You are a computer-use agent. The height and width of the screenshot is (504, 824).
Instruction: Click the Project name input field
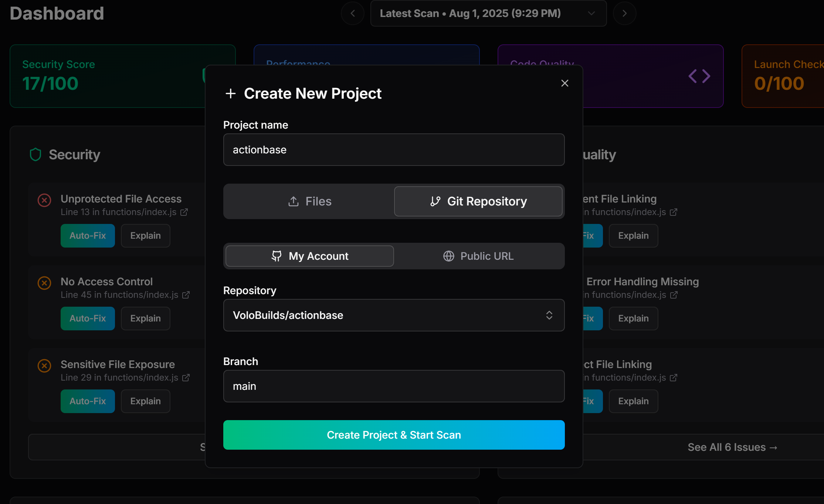[394, 150]
